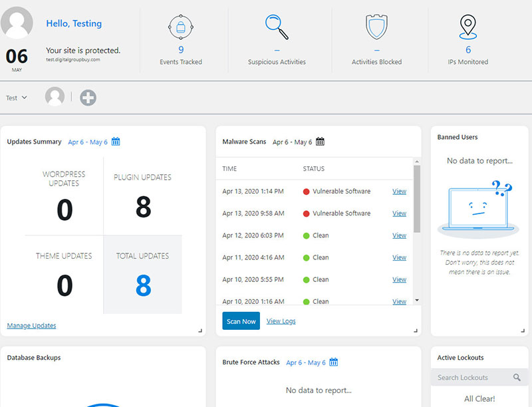532x407 pixels.
Task: View the Apr 13 1:14 PM scan result
Action: (x=399, y=192)
